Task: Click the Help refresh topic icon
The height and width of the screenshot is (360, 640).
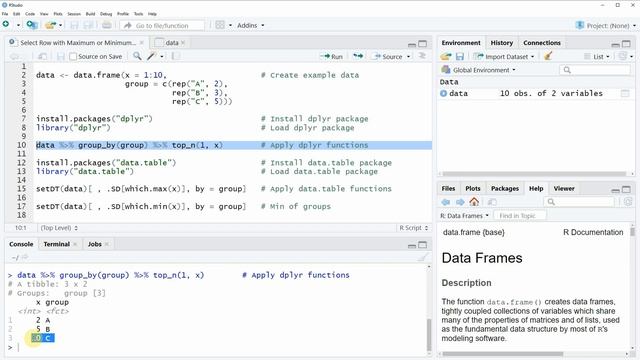Action: click(628, 202)
